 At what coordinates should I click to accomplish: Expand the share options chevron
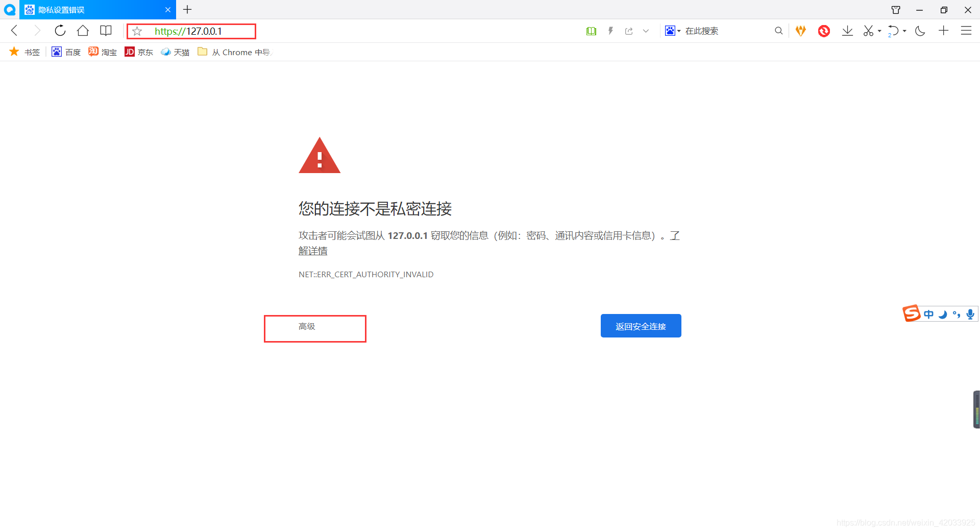click(x=646, y=31)
